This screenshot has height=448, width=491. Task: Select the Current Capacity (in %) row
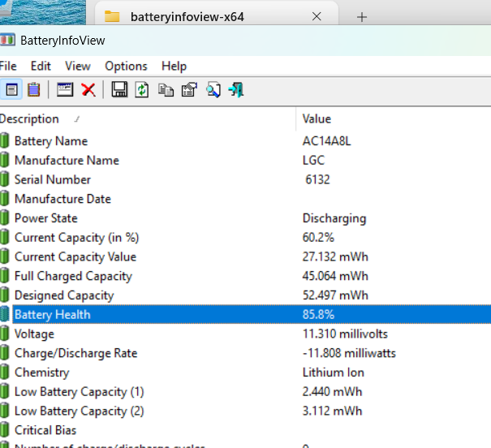[245, 237]
